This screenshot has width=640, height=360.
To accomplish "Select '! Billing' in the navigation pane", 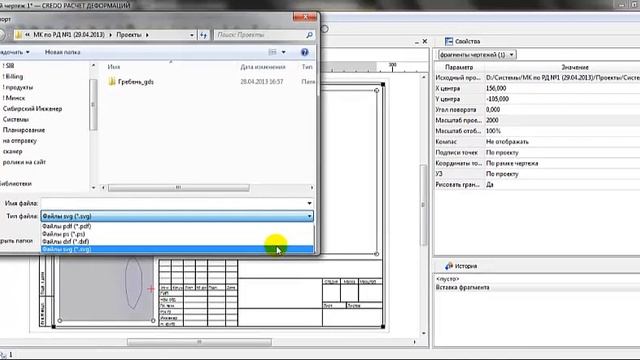I will coord(13,76).
